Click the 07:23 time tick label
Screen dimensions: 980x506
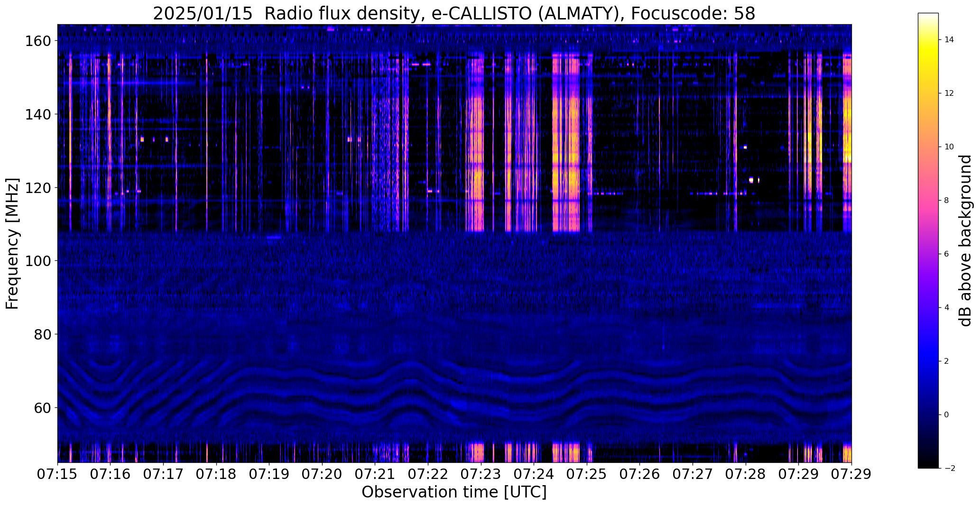click(x=481, y=474)
